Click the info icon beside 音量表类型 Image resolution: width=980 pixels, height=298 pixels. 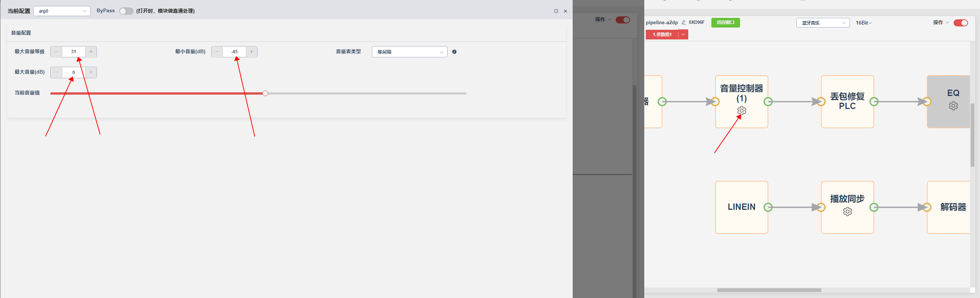454,52
